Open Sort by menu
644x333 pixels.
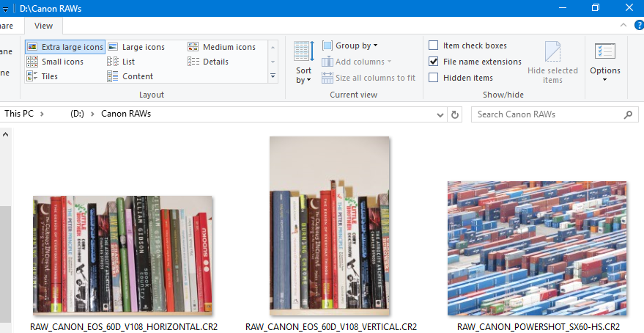(304, 62)
